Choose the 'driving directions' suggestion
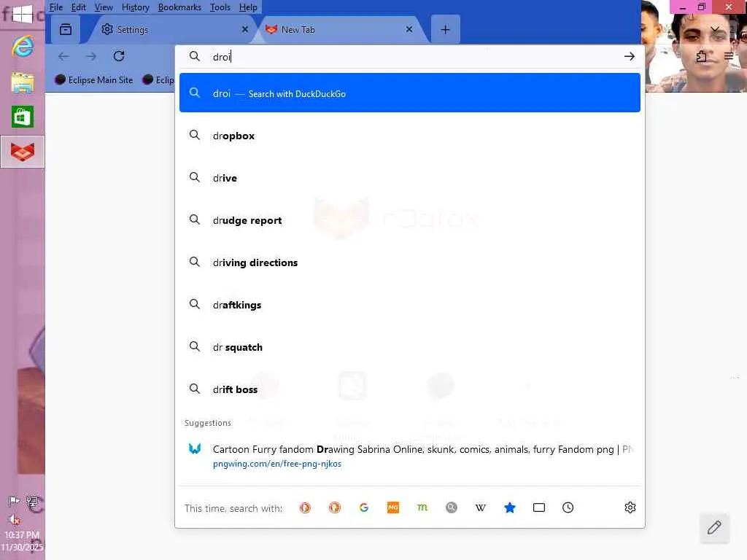747x560 pixels. 410,262
